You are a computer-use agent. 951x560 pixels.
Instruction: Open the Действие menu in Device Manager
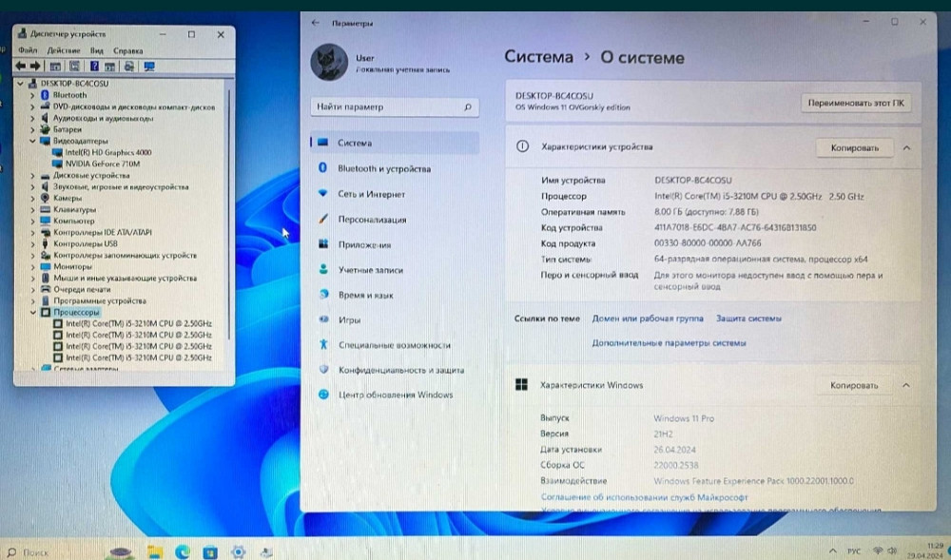(x=64, y=50)
